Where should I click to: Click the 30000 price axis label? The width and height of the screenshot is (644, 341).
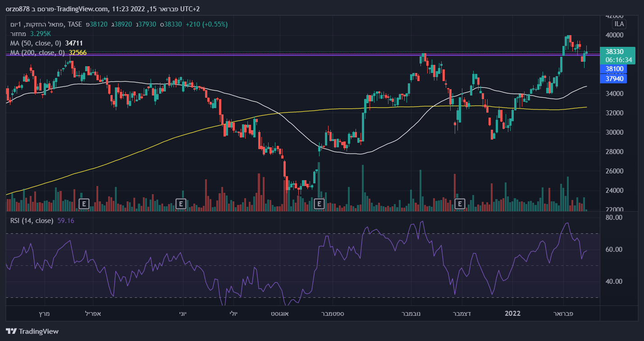pyautogui.click(x=614, y=132)
